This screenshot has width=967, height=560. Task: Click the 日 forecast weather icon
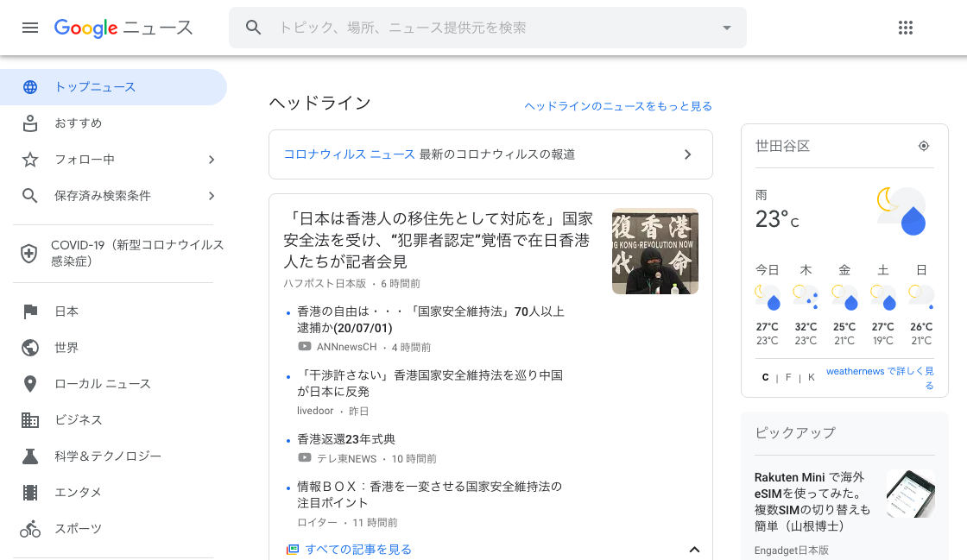[921, 298]
